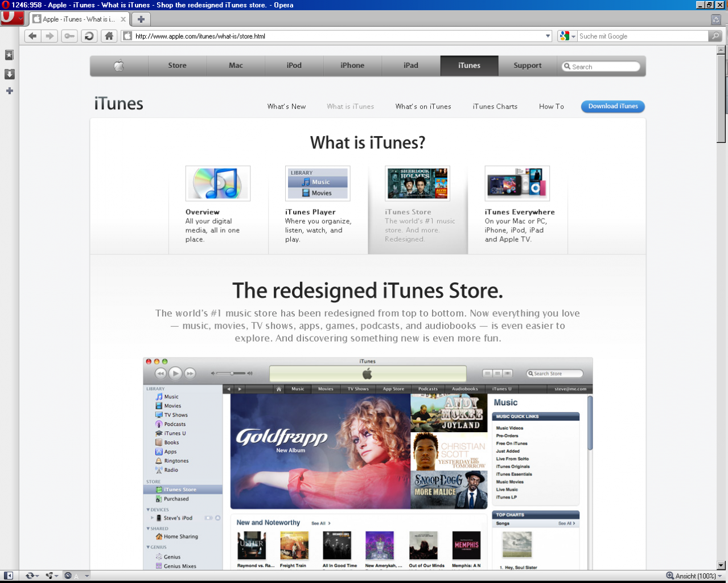Expand the Opera Turbo dropdown arrow
Viewport: 728px width, 583px height.
(x=87, y=576)
